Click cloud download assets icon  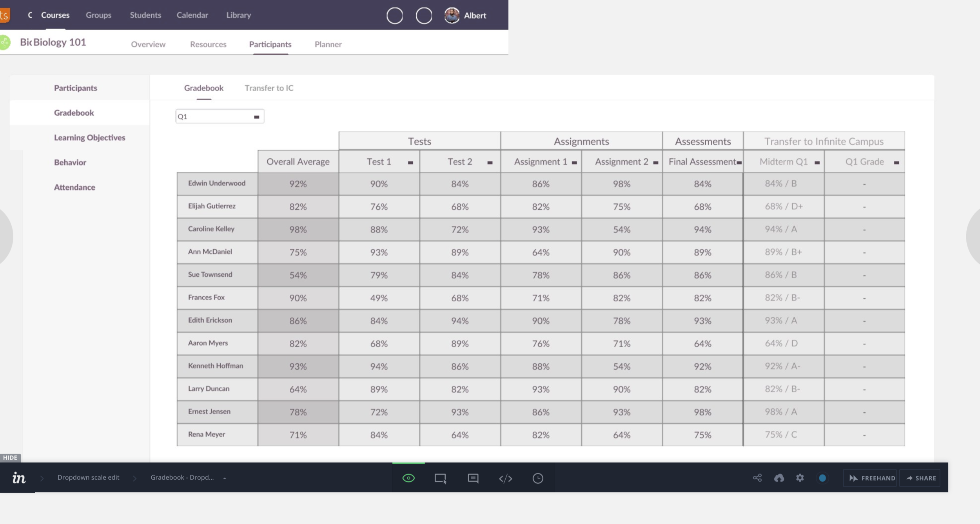[x=779, y=478]
